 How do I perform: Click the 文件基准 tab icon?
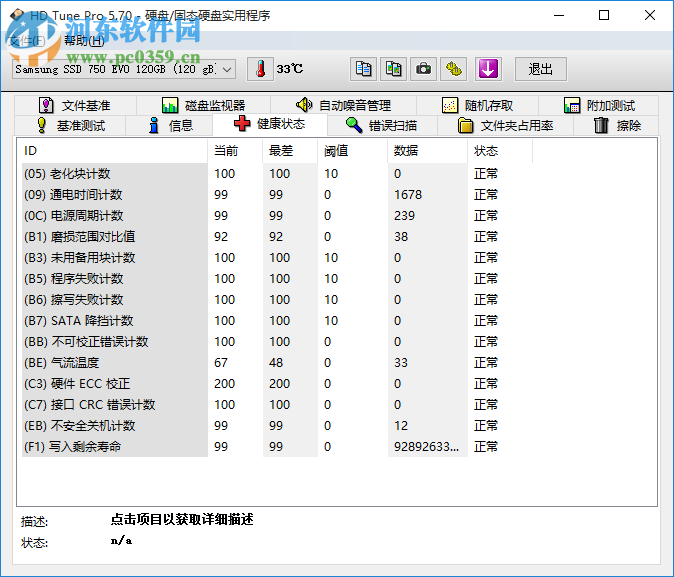click(46, 105)
